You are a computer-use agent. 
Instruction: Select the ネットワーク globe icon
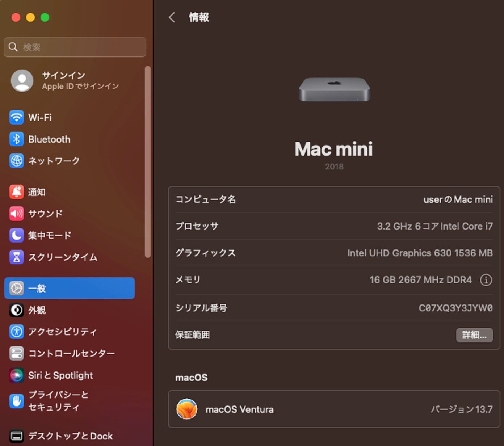(x=16, y=161)
